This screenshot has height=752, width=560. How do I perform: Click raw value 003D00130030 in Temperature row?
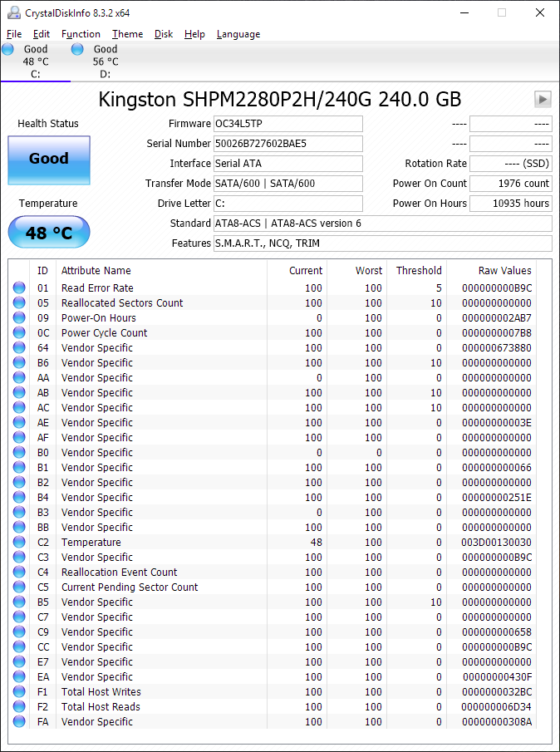tap(497, 542)
